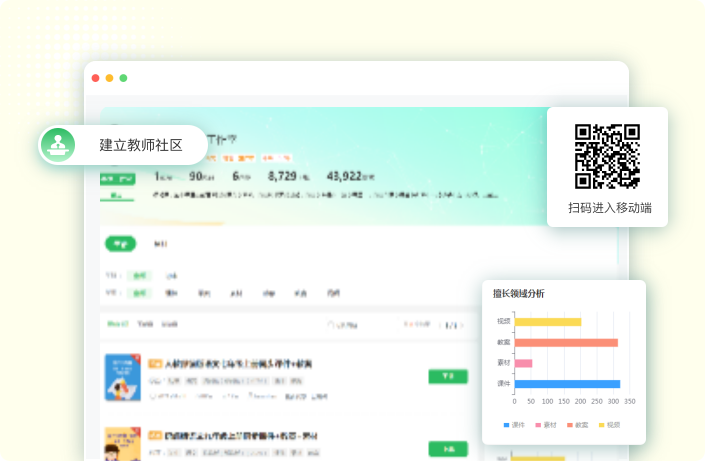Click the yellow minimize window dot
Screen dimensions: 705x461
pyautogui.click(x=109, y=78)
